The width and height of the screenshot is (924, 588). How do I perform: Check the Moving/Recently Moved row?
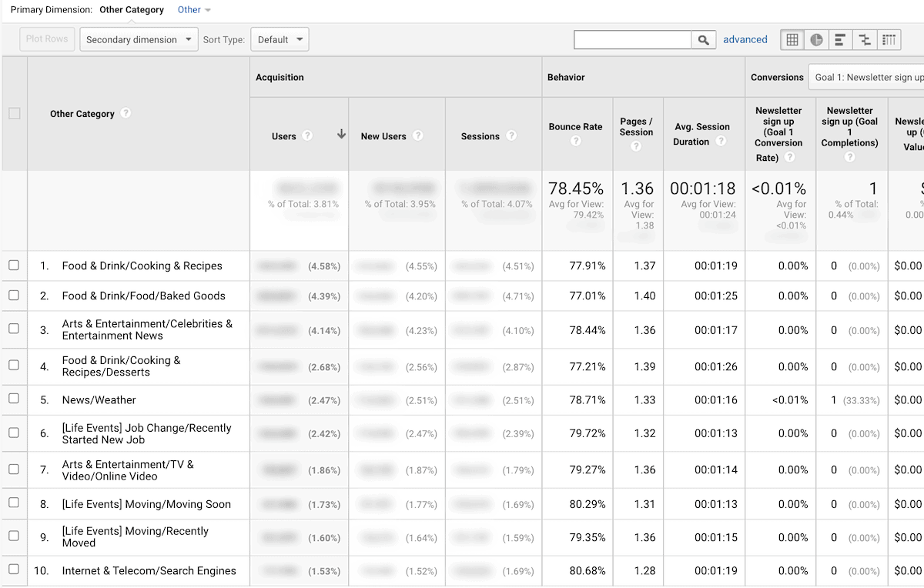pyautogui.click(x=14, y=536)
